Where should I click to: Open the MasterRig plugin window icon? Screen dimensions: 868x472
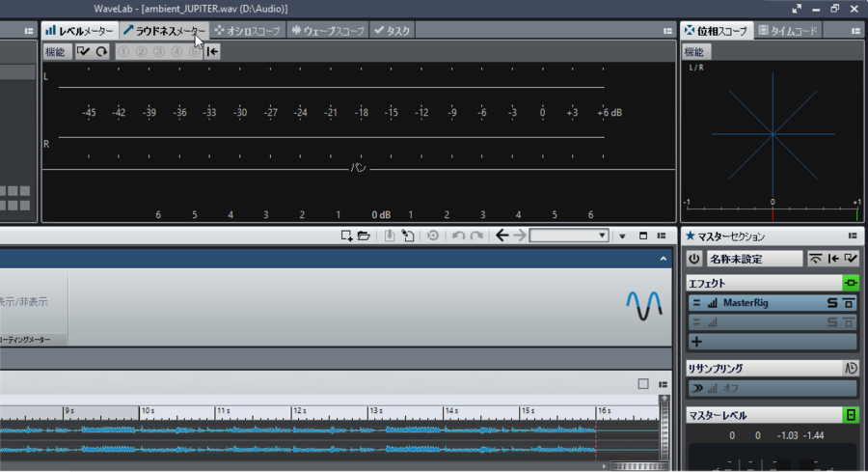(849, 303)
